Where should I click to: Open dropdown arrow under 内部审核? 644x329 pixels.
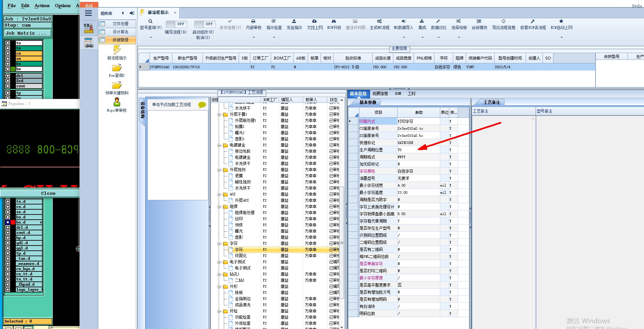pos(254,38)
